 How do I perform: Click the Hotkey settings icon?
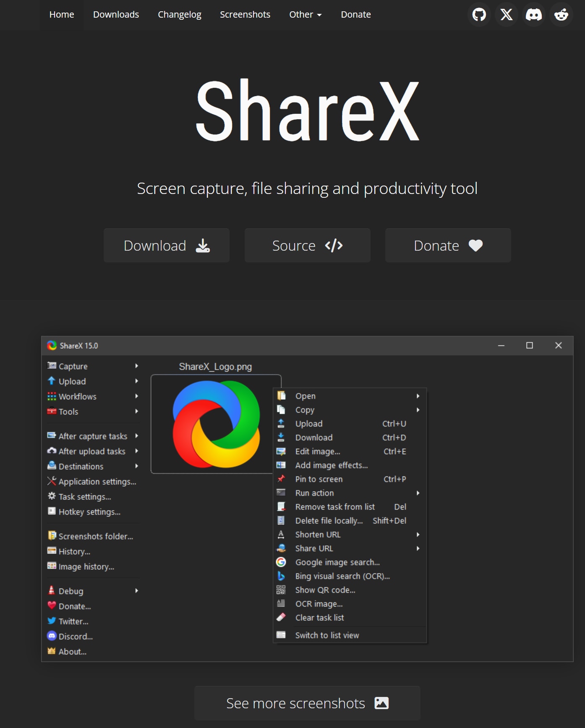[52, 511]
